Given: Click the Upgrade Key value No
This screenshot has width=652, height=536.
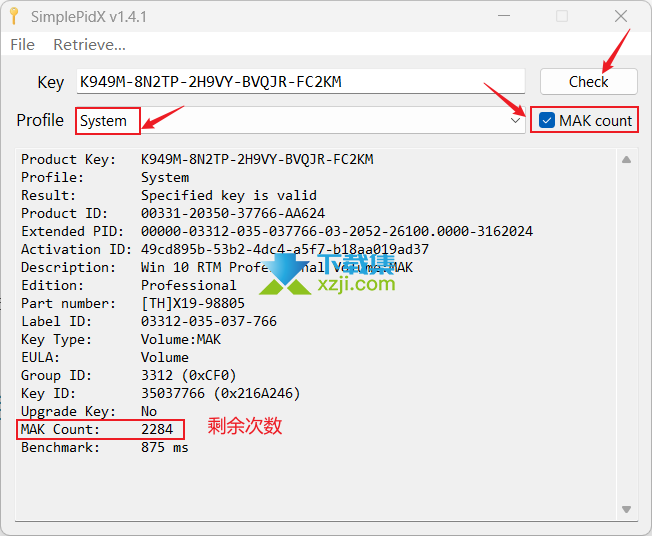Looking at the screenshot, I should click(149, 411).
